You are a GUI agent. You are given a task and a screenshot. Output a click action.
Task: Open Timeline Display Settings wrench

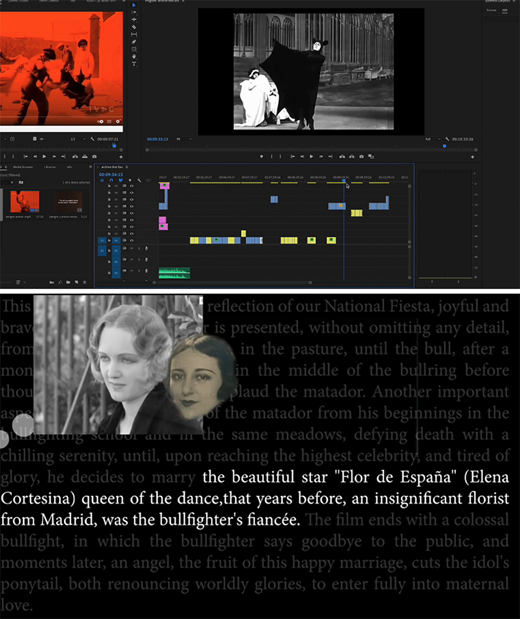tap(139, 180)
